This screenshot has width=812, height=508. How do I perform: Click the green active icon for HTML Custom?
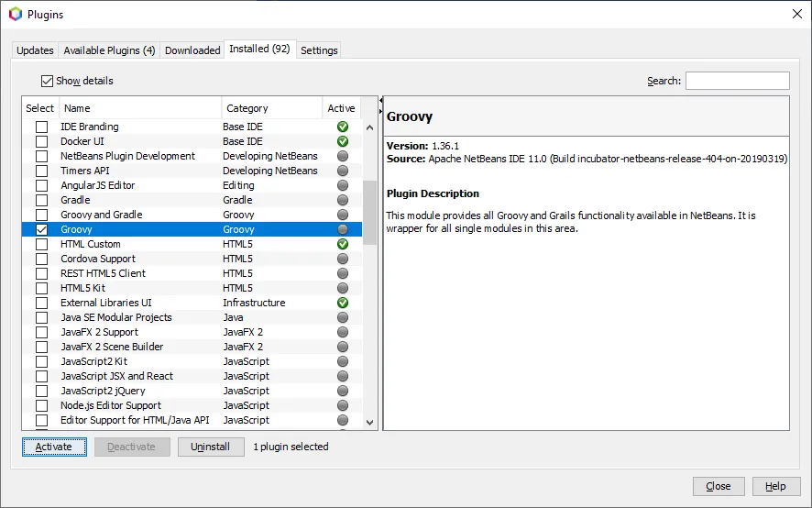342,244
